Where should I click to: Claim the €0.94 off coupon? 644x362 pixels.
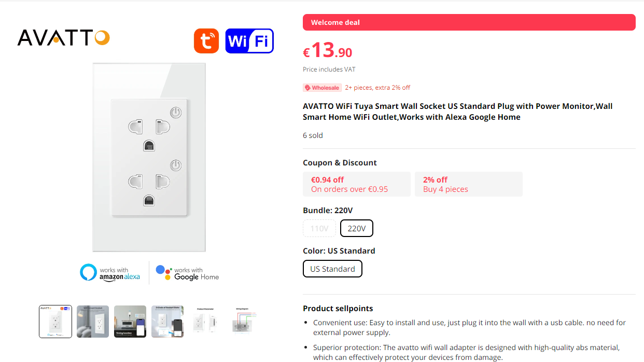[x=356, y=184]
